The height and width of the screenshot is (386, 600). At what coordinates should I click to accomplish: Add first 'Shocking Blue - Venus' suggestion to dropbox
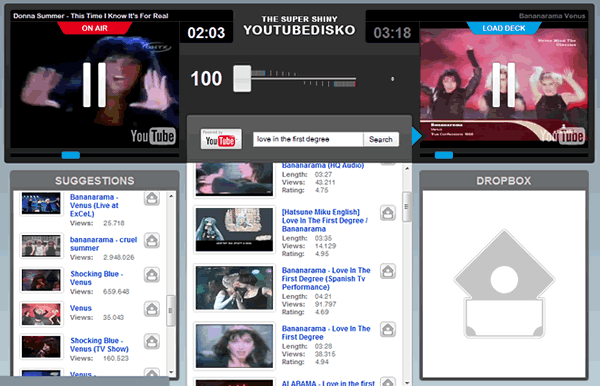click(x=152, y=275)
